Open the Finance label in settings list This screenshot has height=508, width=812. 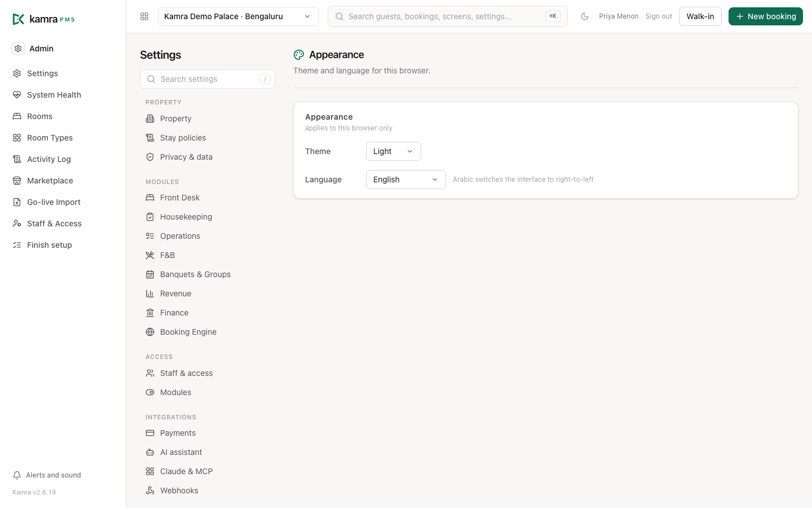coord(174,313)
